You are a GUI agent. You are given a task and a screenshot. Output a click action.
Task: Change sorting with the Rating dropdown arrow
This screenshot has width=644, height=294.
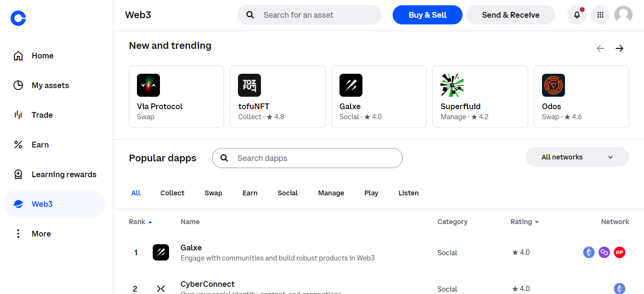pyautogui.click(x=537, y=222)
